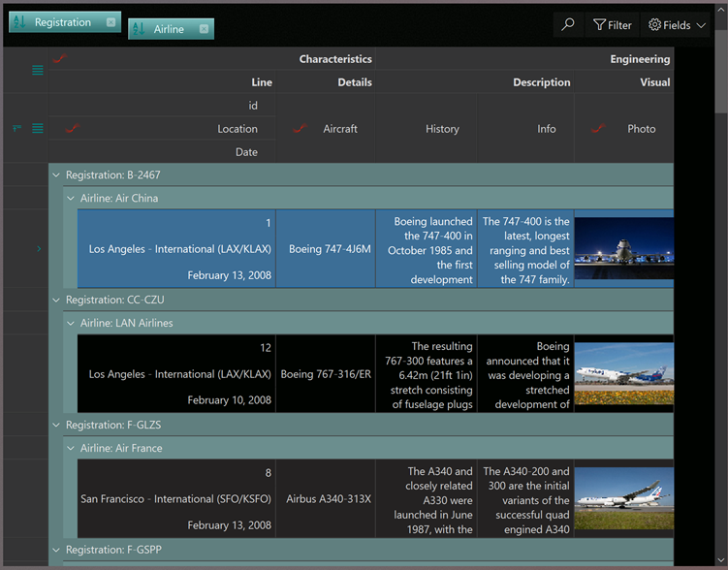Click red swirl icon beside Photo header
Image resolution: width=728 pixels, height=570 pixels.
coord(598,128)
